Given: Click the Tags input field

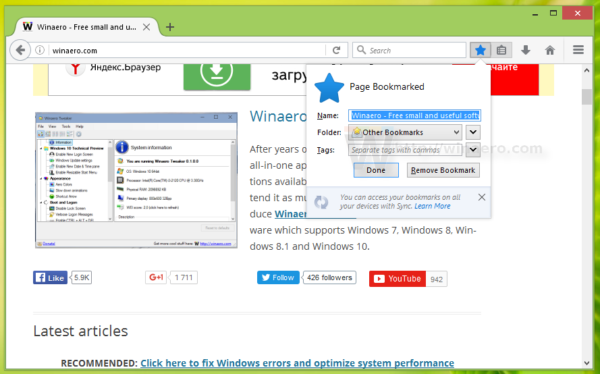Looking at the screenshot, I should (x=405, y=150).
